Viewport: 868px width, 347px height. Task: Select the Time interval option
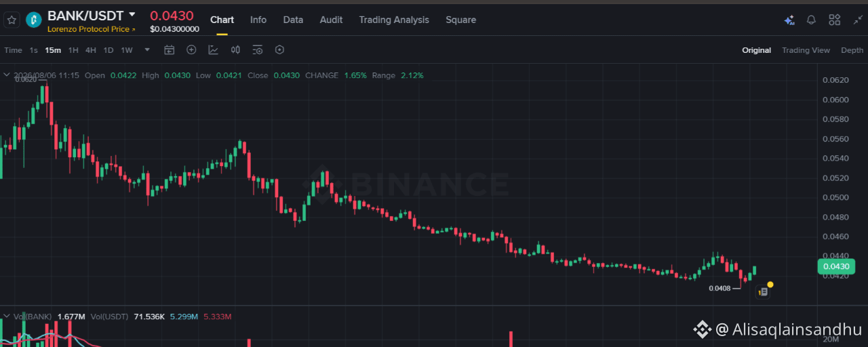click(x=13, y=50)
